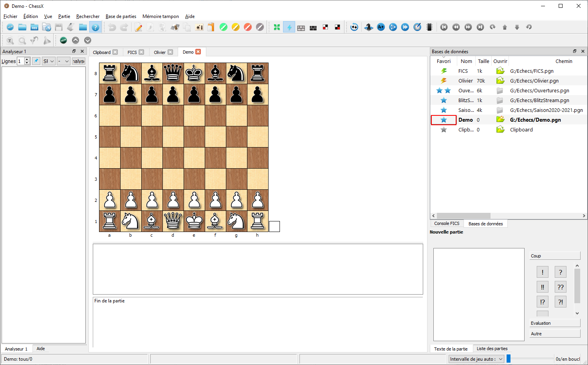This screenshot has height=365, width=588.
Task: Toggle the pin button in Analyseur panel
Action: (x=36, y=61)
